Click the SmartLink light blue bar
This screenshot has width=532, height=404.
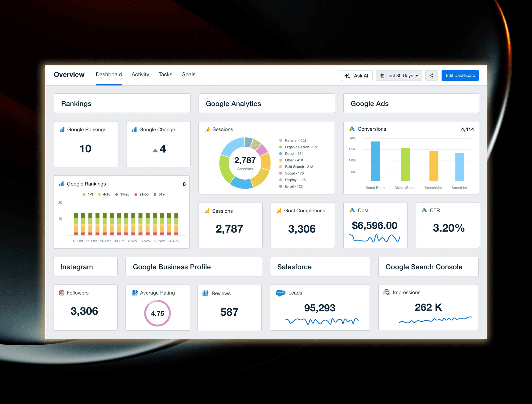[460, 167]
